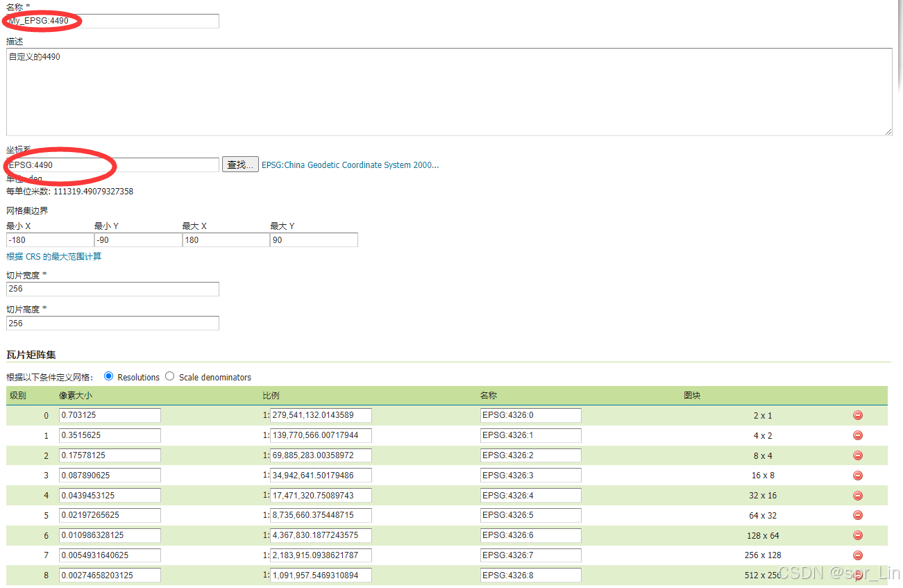903x588 pixels.
Task: Remove the level 4 tile matrix row
Action: 857,495
